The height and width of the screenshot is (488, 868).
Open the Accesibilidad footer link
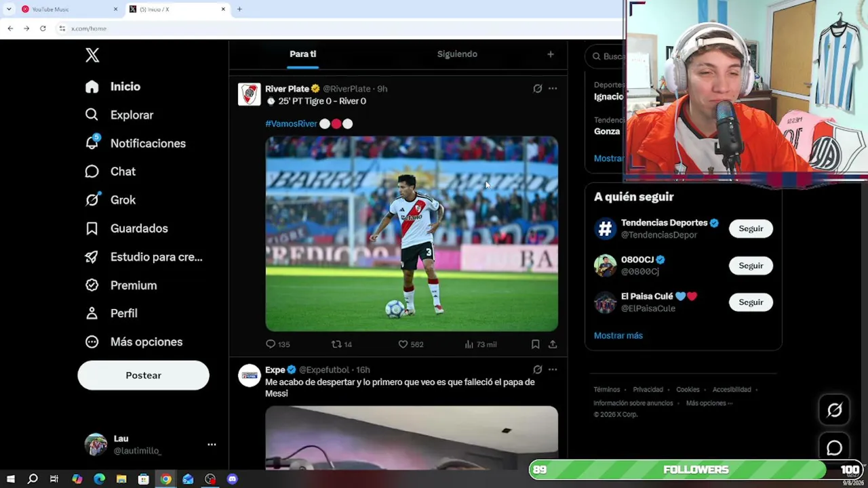732,390
